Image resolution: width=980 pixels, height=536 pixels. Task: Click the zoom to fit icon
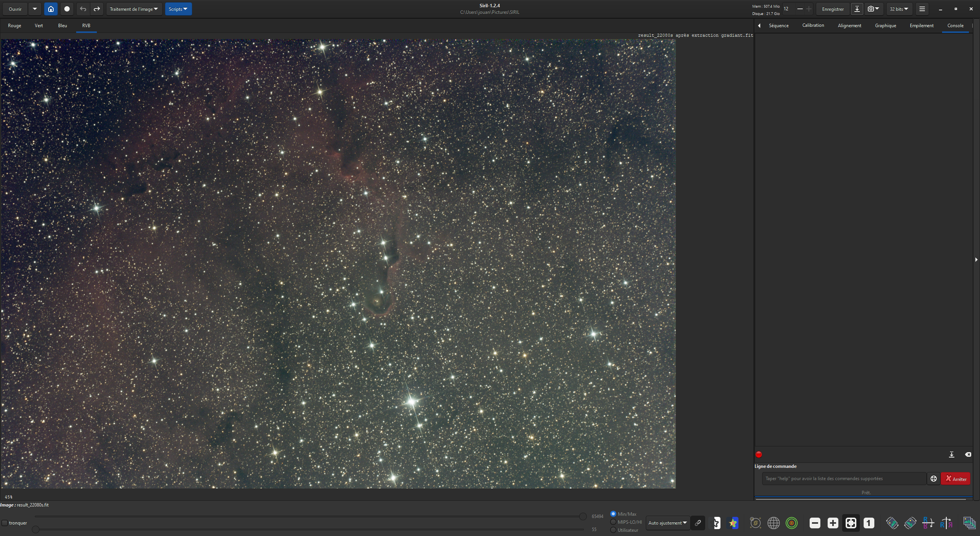pos(851,523)
